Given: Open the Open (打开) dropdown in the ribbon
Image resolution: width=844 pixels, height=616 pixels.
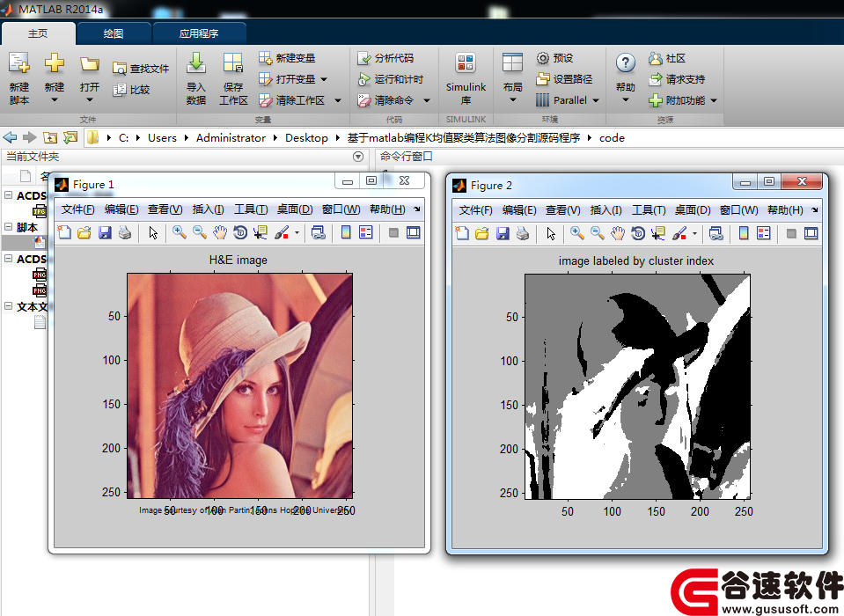Looking at the screenshot, I should pyautogui.click(x=90, y=99).
